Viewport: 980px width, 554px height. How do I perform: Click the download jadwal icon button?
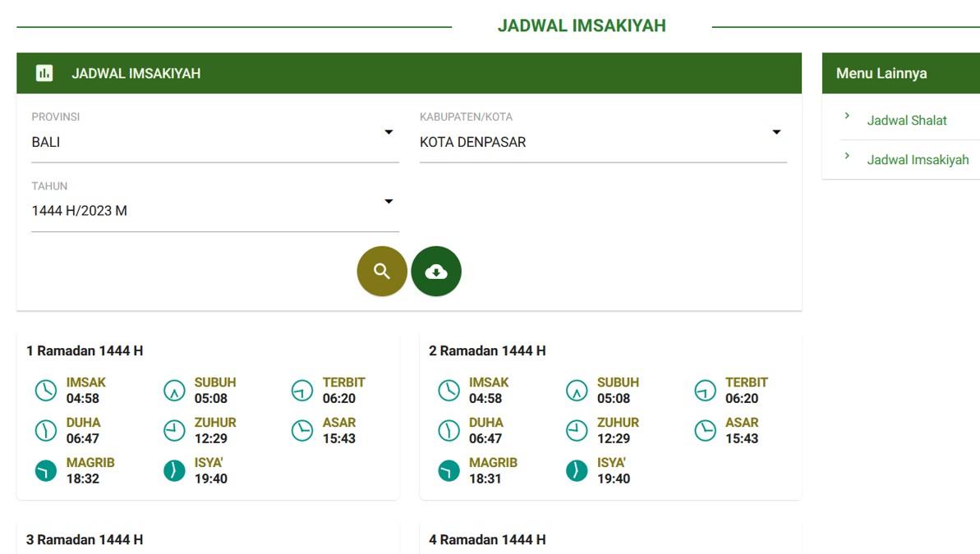436,271
